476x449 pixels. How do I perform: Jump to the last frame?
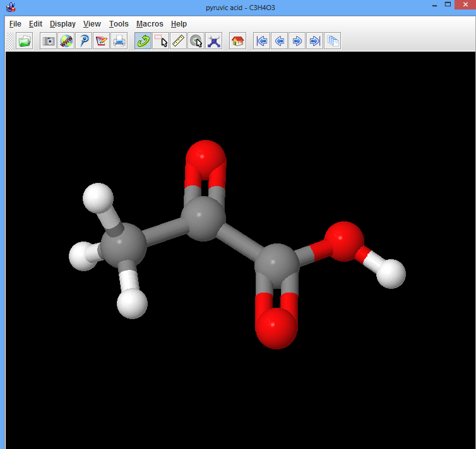point(314,42)
